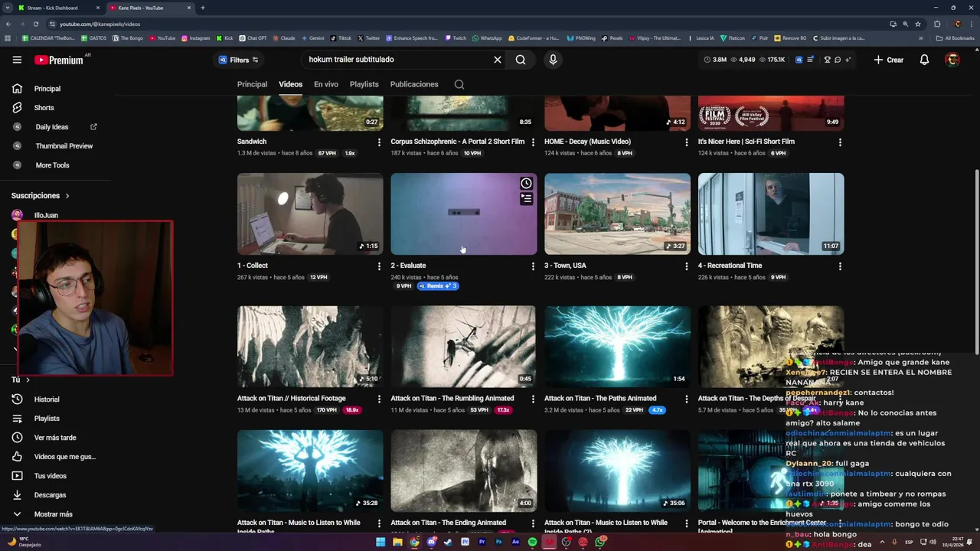Click the Remix 3 badge under 2 - Evaluate
980x551 pixels.
tap(438, 286)
